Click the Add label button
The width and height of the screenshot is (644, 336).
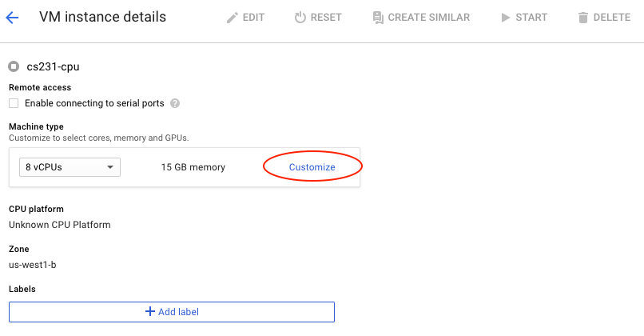[x=172, y=312]
